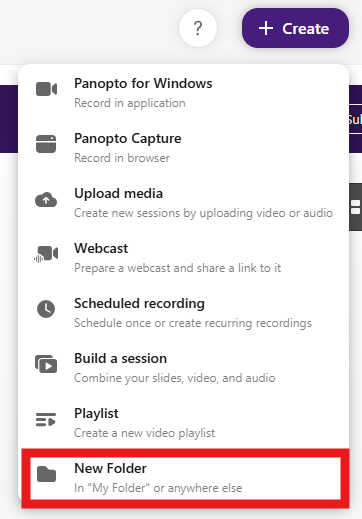Viewport: 362px width, 519px height.
Task: Click "Create a new video playlist" text
Action: pyautogui.click(x=145, y=433)
